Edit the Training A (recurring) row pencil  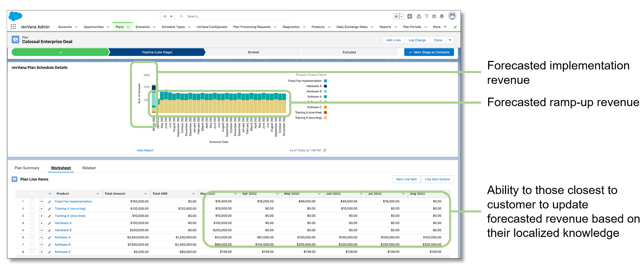(49, 209)
